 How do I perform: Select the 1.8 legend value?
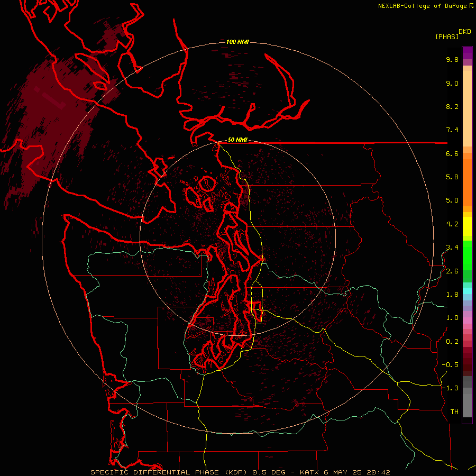tap(452, 295)
